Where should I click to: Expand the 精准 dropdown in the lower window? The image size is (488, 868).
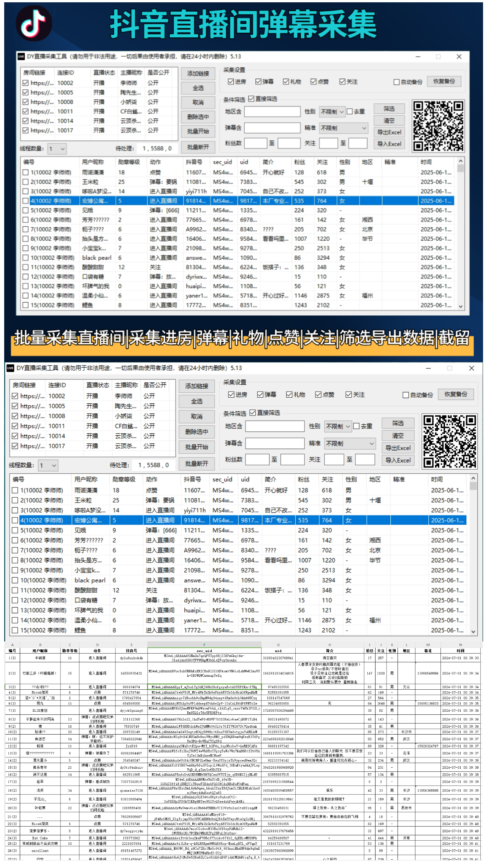(x=350, y=443)
